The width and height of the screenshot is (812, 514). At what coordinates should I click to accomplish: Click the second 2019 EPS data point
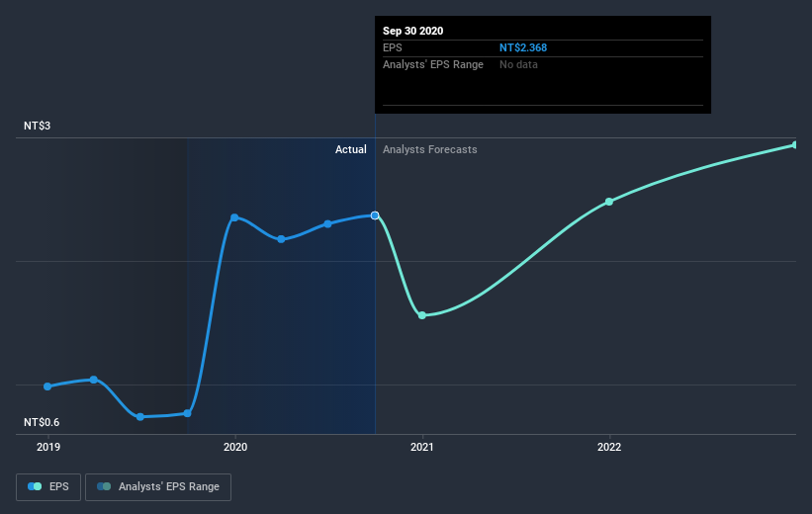(x=94, y=380)
